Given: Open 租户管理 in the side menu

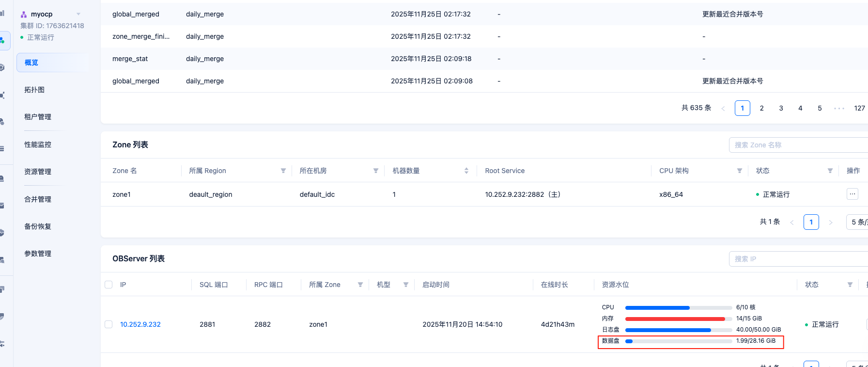Looking at the screenshot, I should pyautogui.click(x=38, y=117).
